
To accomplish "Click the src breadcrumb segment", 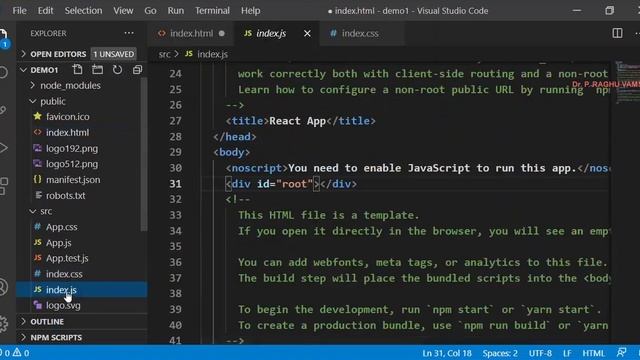I will (x=164, y=54).
